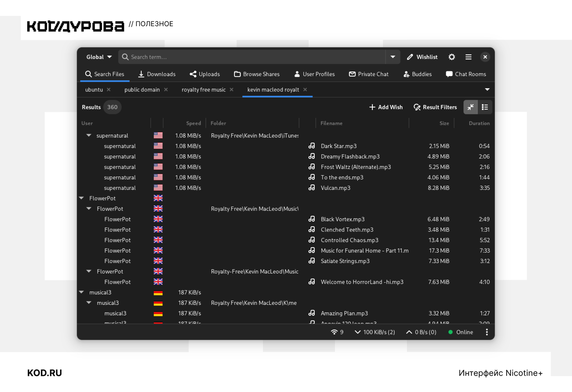Screen dimensions: 572x392
Task: Select the royalty free music search tab
Action: coord(204,90)
